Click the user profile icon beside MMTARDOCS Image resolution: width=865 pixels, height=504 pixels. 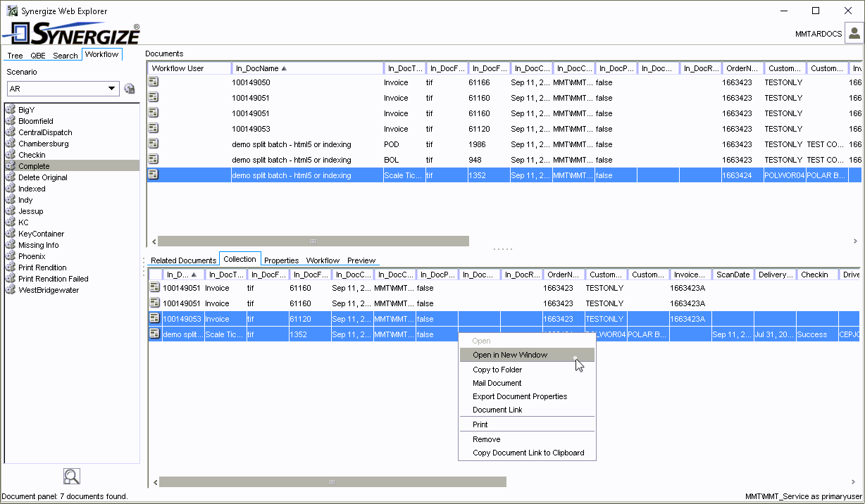(x=854, y=33)
